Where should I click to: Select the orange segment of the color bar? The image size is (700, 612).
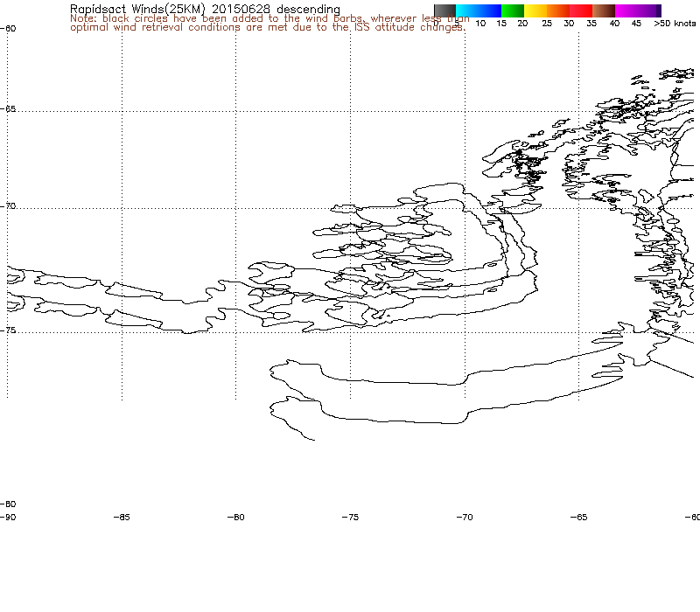558,10
